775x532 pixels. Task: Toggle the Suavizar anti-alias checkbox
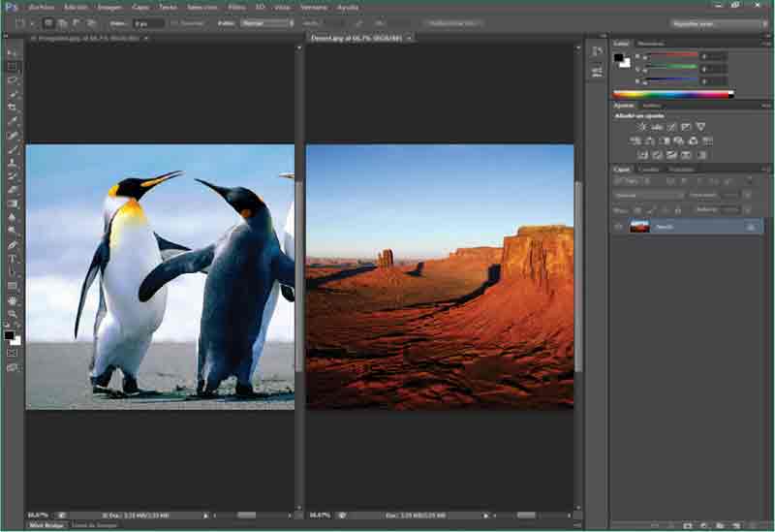pos(175,22)
